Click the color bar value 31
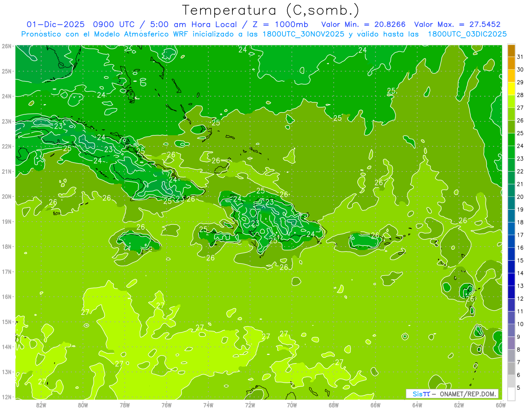 pos(520,56)
